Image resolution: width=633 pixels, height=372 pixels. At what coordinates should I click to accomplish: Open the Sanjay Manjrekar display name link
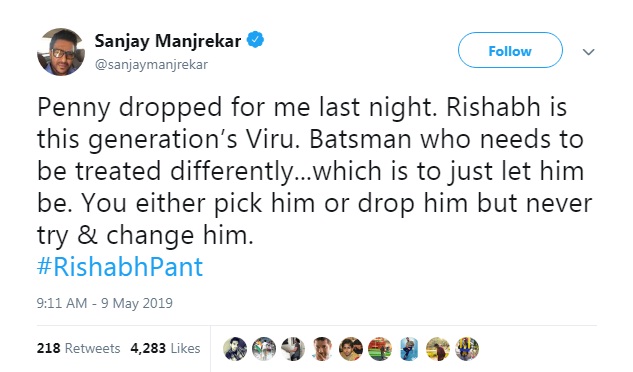pyautogui.click(x=168, y=41)
